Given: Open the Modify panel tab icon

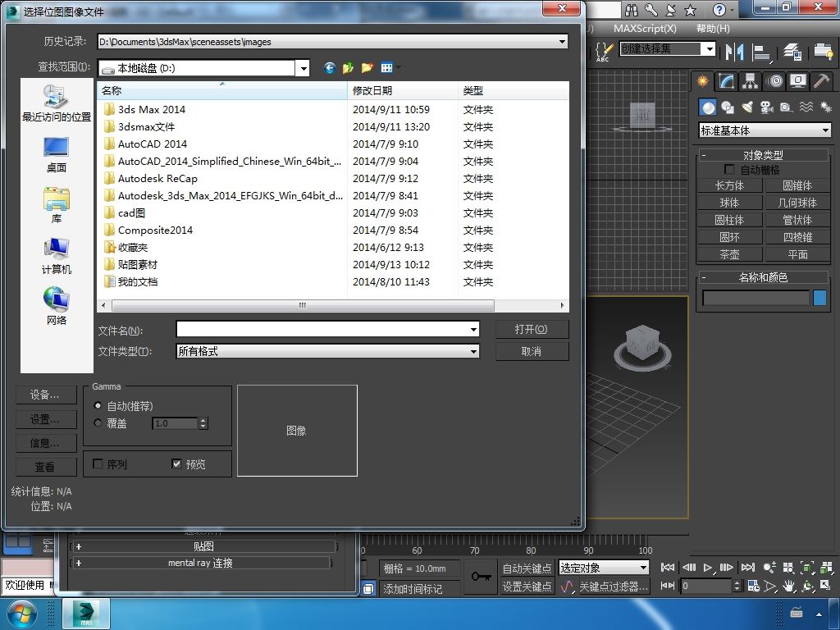Looking at the screenshot, I should click(x=727, y=81).
